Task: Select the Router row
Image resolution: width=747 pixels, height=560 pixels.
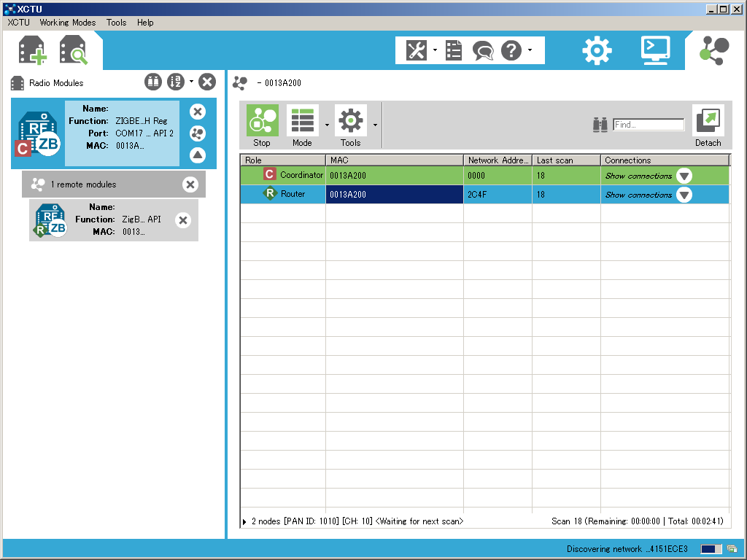Action: [484, 194]
